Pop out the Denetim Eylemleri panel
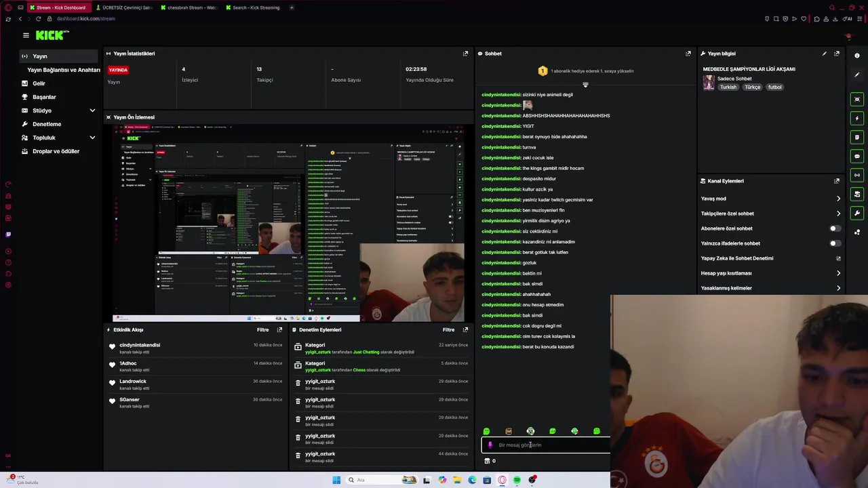This screenshot has width=868, height=488. tap(465, 329)
